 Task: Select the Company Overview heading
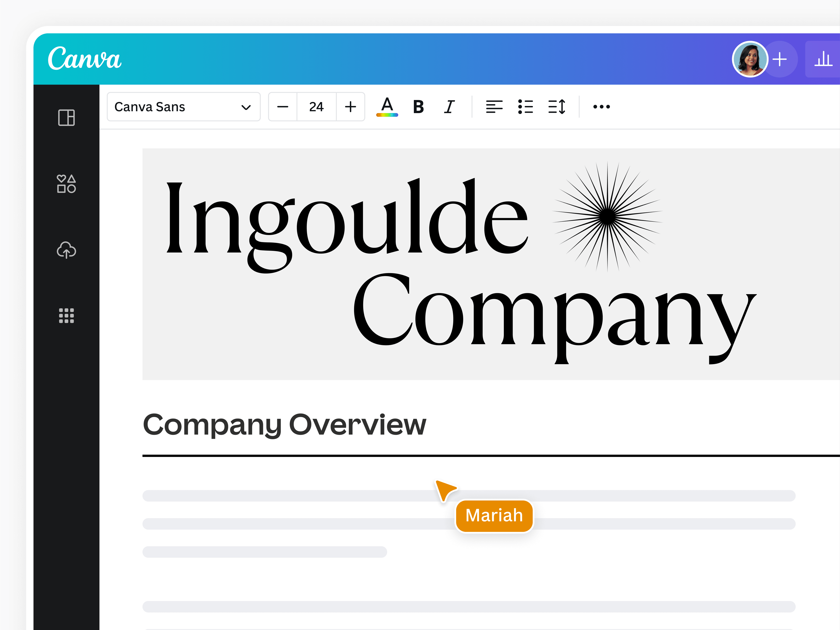(x=285, y=425)
